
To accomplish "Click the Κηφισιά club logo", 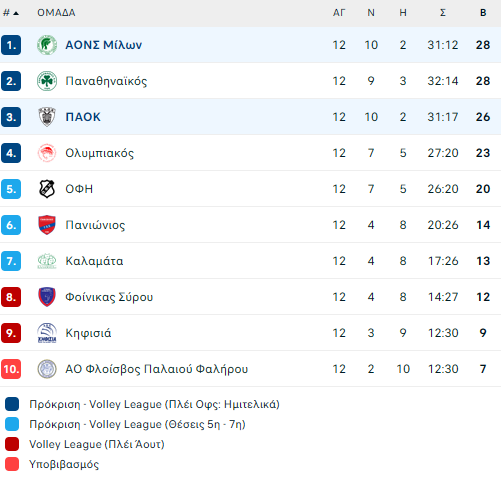I will (47, 333).
